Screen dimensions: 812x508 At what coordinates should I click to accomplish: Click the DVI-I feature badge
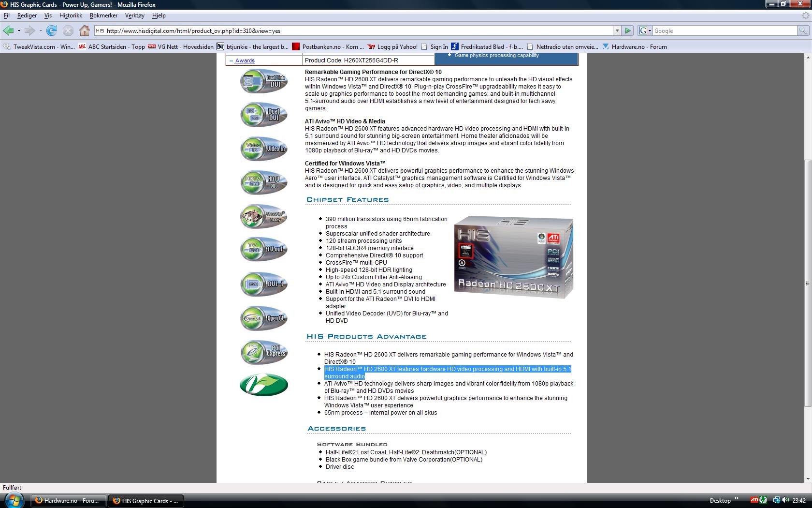(264, 284)
